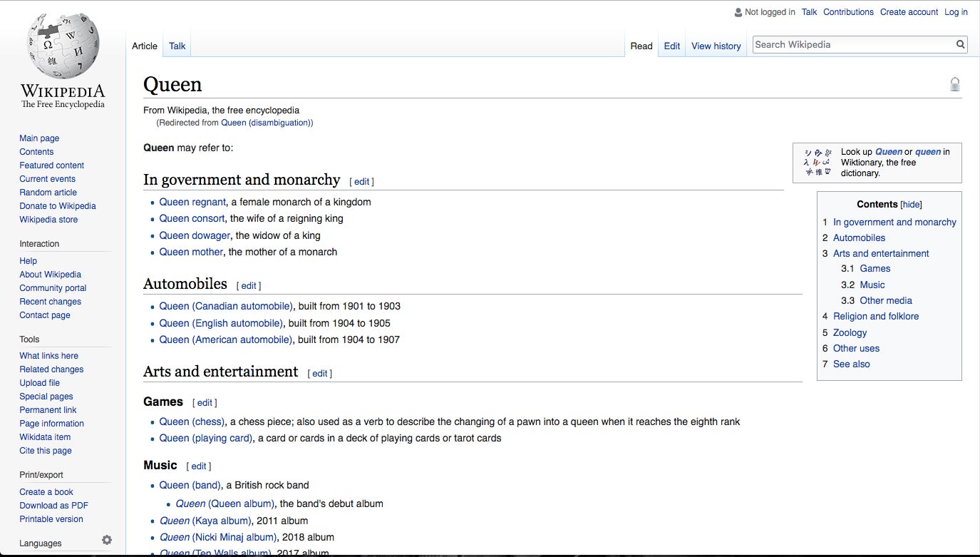980x557 pixels.
Task: Open Contents in the sidebar
Action: (36, 152)
